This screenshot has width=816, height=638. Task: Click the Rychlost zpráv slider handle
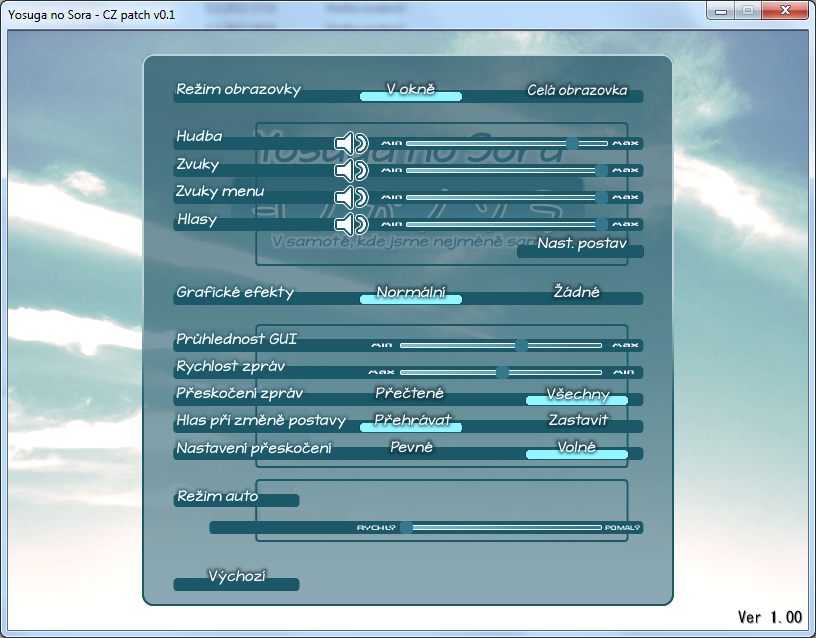pos(502,372)
